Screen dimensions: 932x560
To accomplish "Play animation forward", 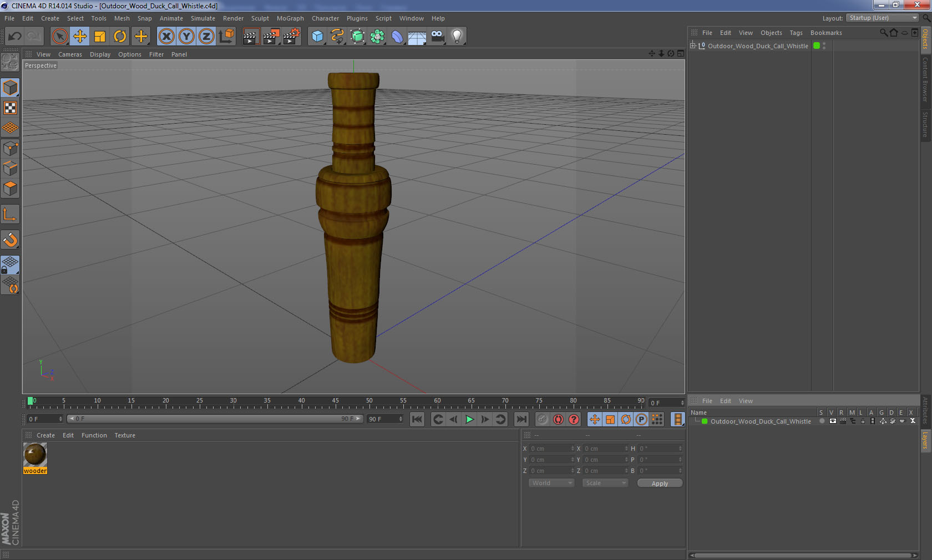I will point(469,419).
